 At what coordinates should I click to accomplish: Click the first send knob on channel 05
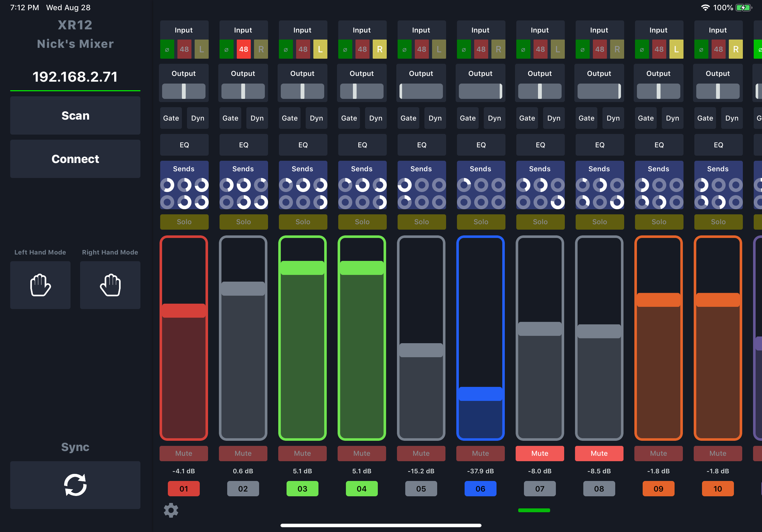[x=405, y=185]
